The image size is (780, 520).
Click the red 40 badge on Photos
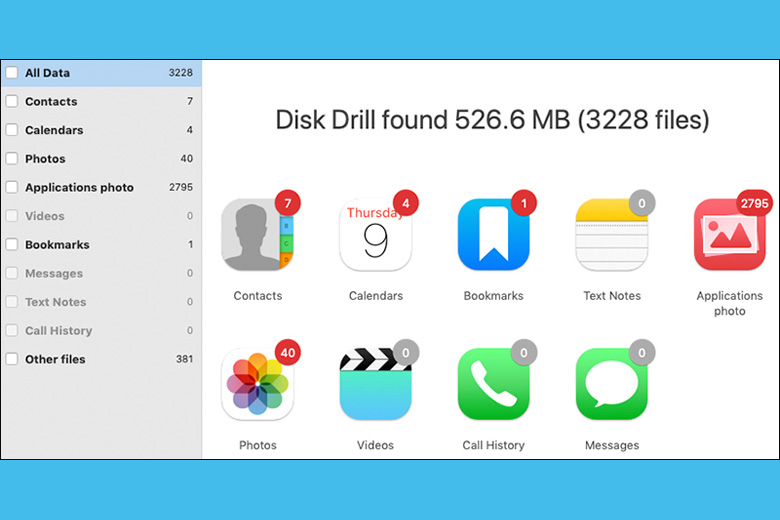[x=288, y=352]
